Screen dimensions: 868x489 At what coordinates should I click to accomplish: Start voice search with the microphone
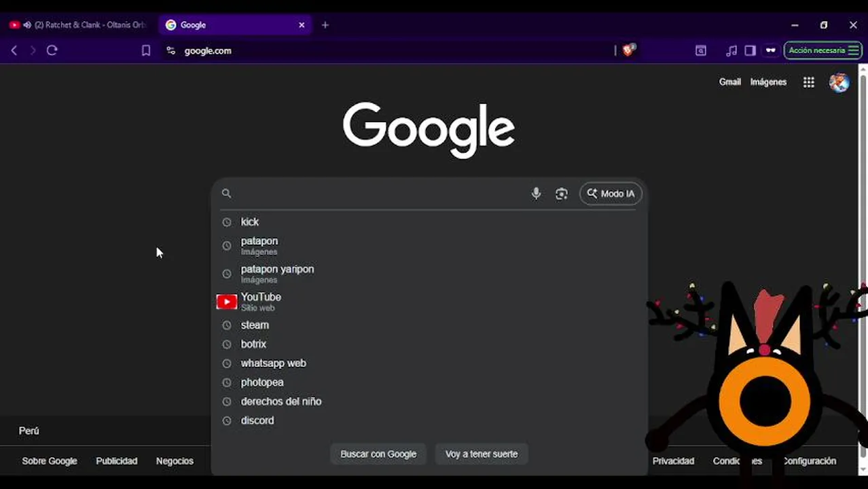[536, 194]
